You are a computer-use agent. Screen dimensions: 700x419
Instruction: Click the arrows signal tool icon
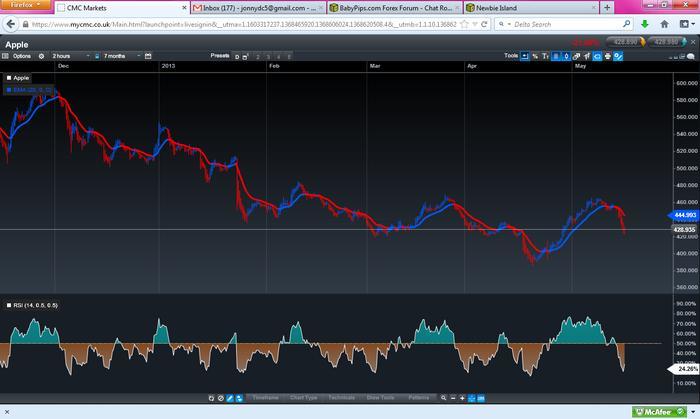click(x=587, y=56)
